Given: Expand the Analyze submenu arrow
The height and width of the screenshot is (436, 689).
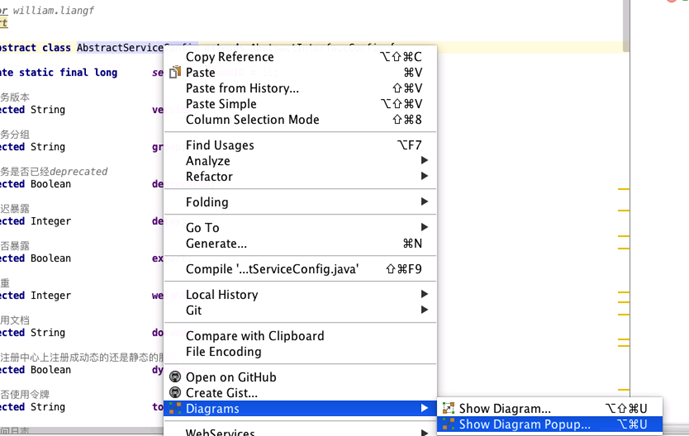Looking at the screenshot, I should point(424,161).
